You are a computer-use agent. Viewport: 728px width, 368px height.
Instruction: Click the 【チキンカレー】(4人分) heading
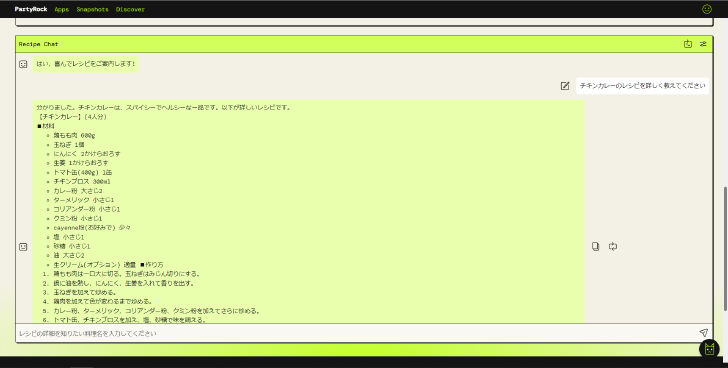point(72,116)
